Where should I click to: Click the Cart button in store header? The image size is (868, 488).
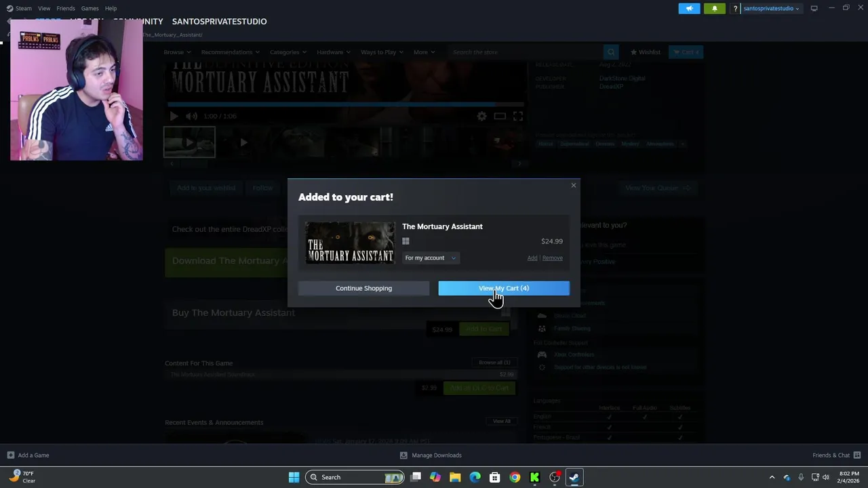(x=686, y=52)
